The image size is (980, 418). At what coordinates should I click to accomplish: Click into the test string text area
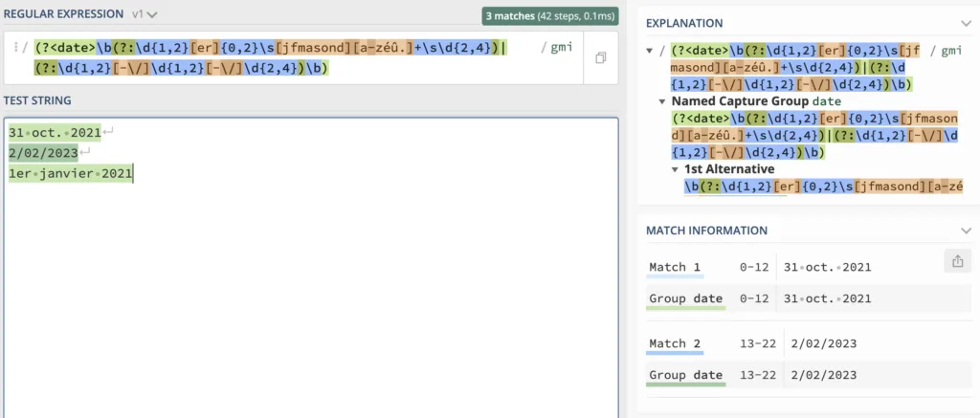[311, 268]
